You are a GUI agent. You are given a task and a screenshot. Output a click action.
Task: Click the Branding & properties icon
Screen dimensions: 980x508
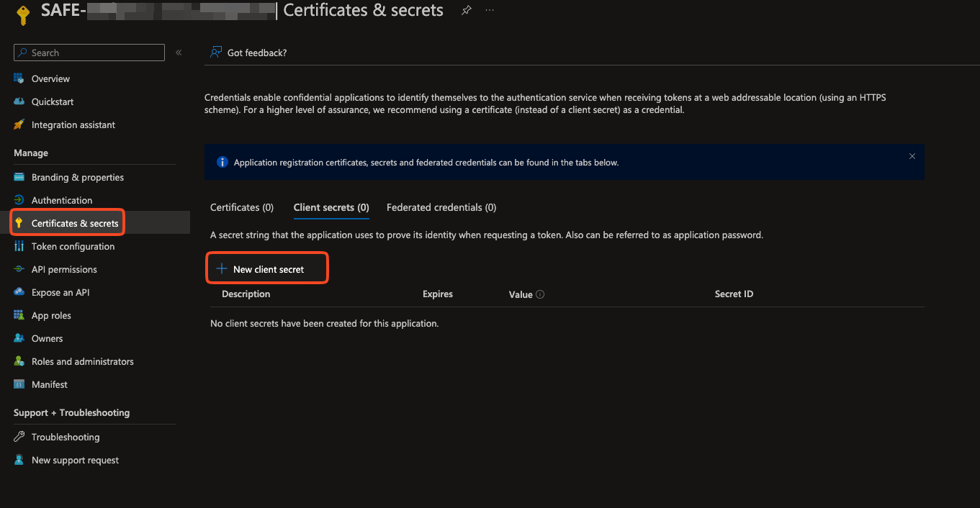(x=19, y=177)
